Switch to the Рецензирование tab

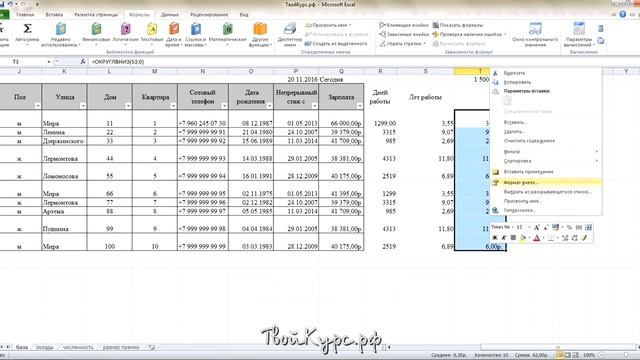coord(209,15)
